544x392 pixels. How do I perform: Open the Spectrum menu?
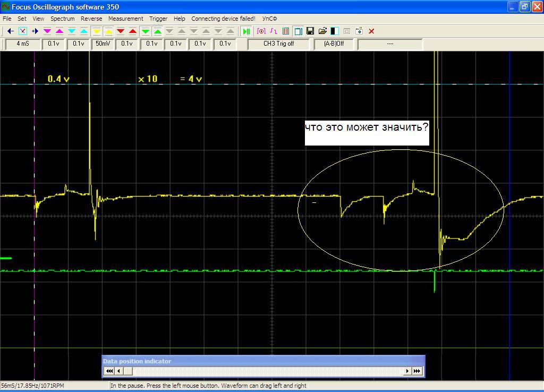pos(63,19)
